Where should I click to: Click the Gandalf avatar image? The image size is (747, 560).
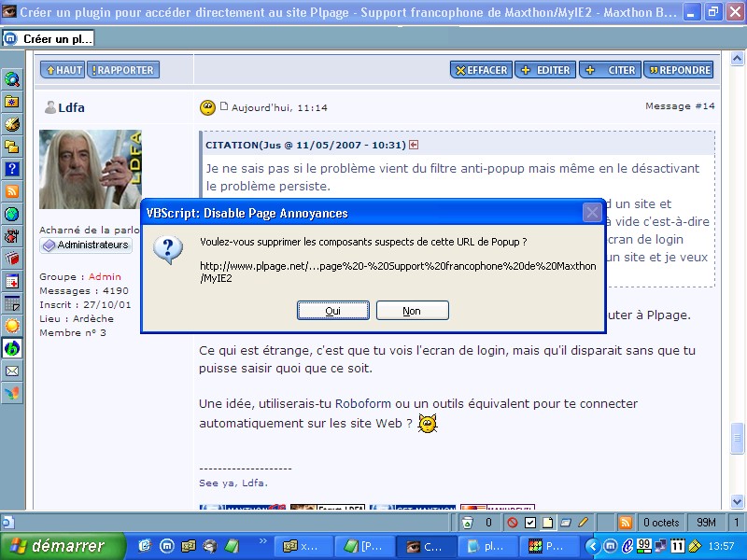pyautogui.click(x=91, y=169)
